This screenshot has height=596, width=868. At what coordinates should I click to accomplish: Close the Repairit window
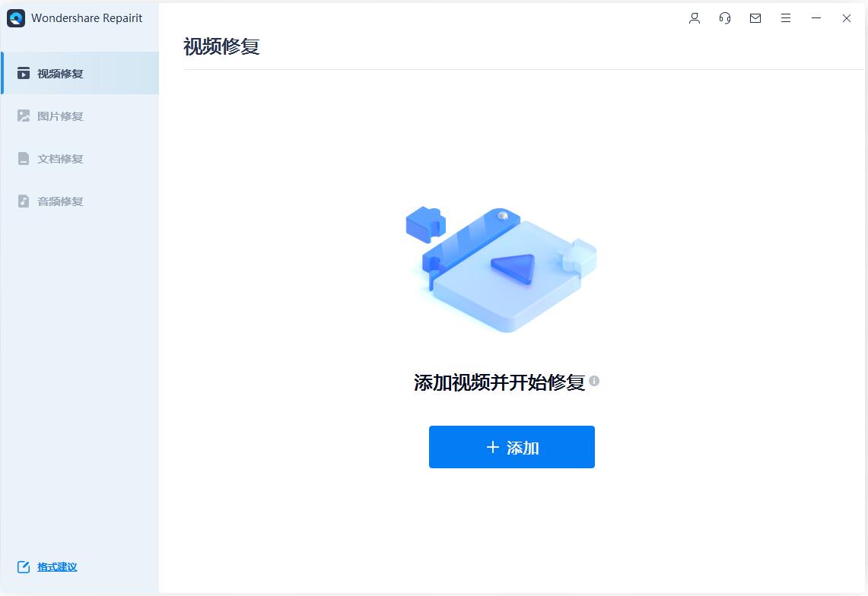pyautogui.click(x=847, y=18)
